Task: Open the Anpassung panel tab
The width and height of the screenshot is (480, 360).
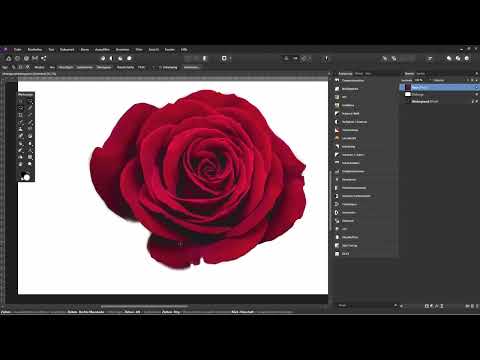Action: point(345,74)
